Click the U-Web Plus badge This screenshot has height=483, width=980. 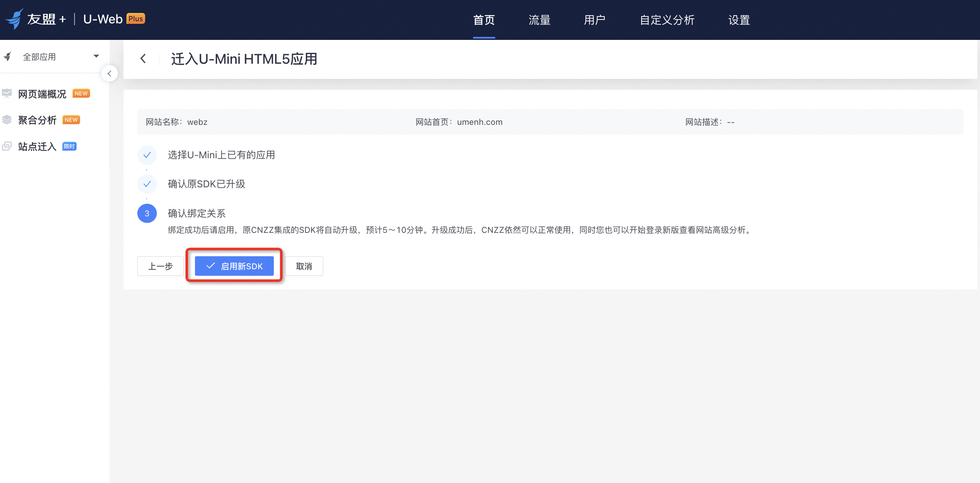(136, 19)
